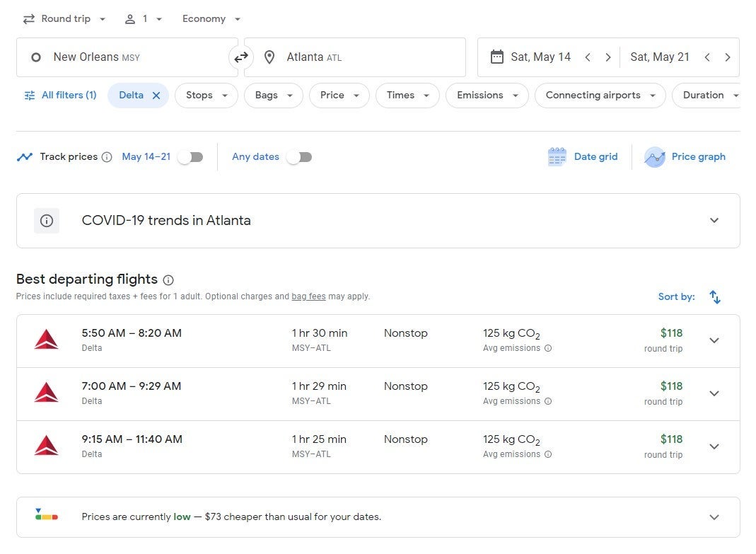Open All filters panel
The height and width of the screenshot is (554, 756).
60,96
